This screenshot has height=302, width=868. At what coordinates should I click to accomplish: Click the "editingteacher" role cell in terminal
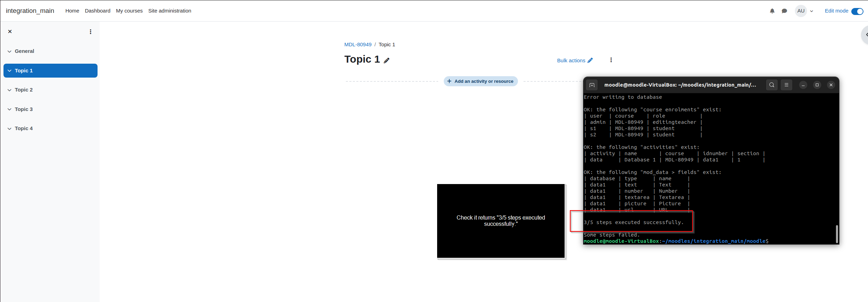tap(674, 122)
